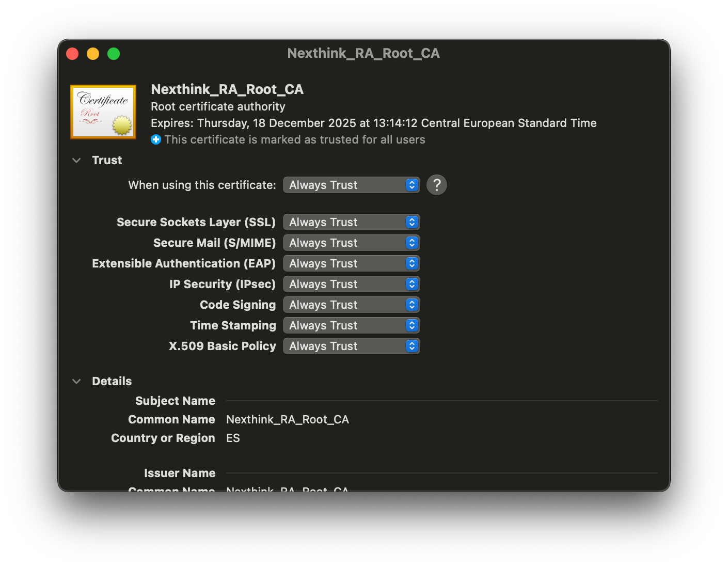Click the green zoom window button
728x568 pixels.
114,54
